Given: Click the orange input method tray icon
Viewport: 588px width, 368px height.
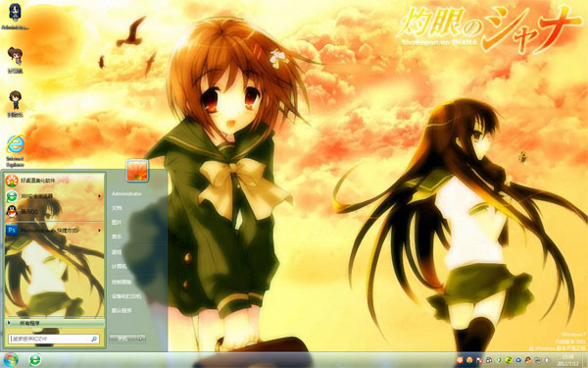Looking at the screenshot, I should (460, 360).
